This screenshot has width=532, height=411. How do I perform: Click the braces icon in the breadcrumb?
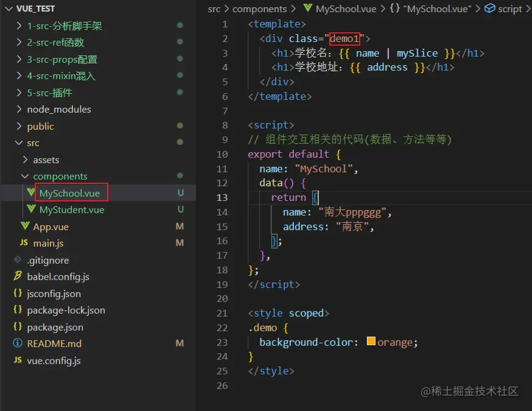click(x=394, y=8)
